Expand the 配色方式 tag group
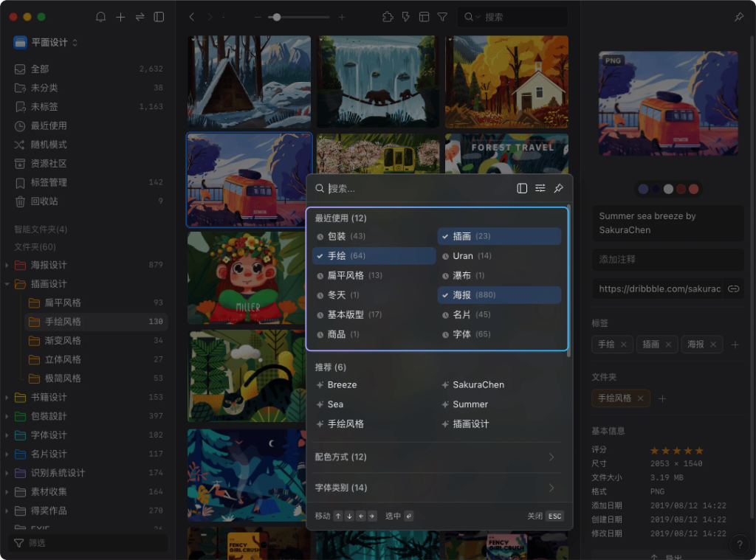 pyautogui.click(x=436, y=457)
